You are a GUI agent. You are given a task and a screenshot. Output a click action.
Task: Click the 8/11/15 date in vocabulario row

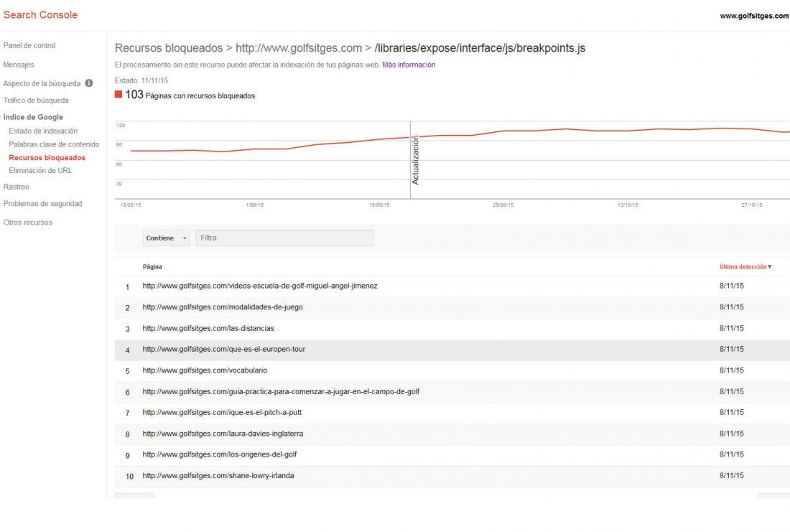[x=732, y=370]
